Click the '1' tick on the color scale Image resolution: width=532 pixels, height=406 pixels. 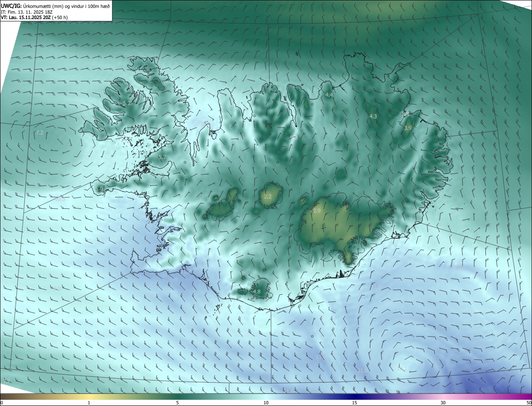tap(89, 403)
